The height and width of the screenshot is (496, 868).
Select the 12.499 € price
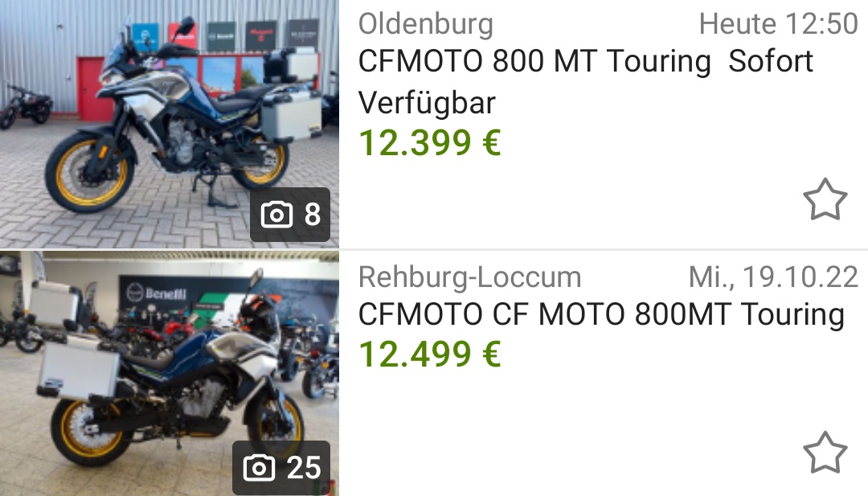click(x=430, y=354)
